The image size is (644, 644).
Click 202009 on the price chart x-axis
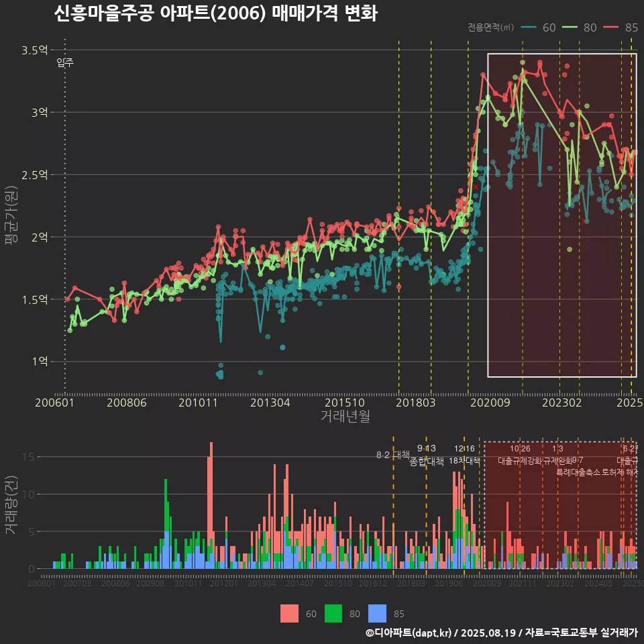[x=490, y=402]
